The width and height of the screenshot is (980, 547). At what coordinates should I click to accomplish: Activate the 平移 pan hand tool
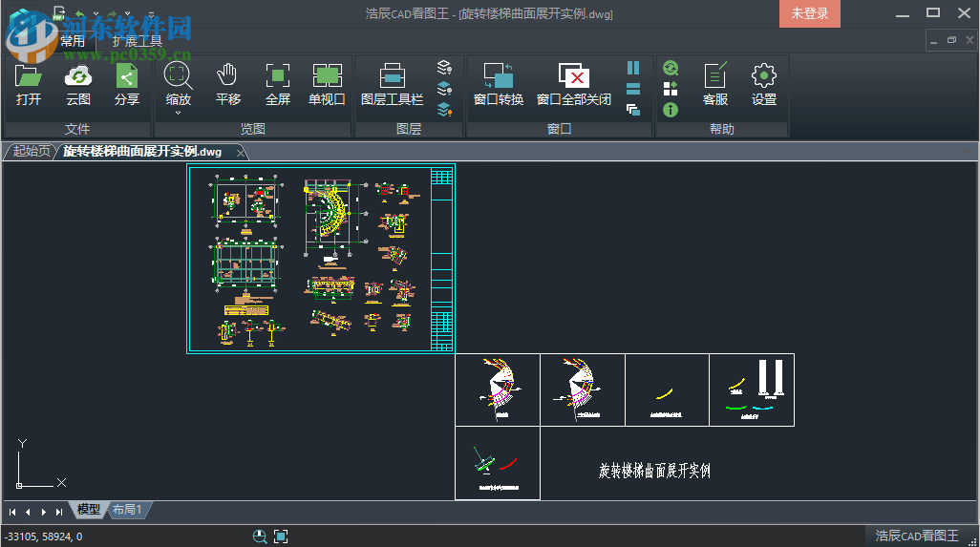(227, 85)
